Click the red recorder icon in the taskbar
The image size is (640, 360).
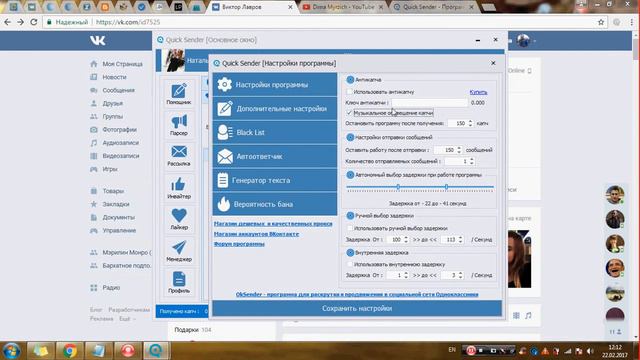pos(128,351)
